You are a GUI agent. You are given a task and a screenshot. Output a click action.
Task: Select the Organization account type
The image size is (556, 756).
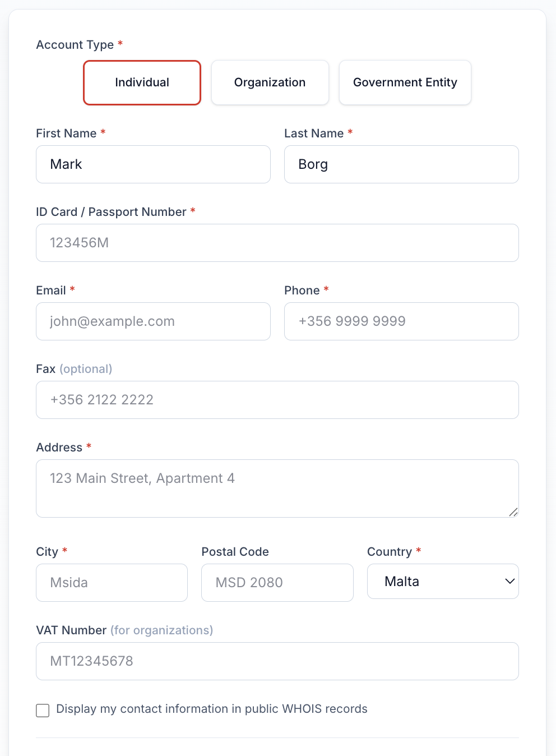[270, 82]
